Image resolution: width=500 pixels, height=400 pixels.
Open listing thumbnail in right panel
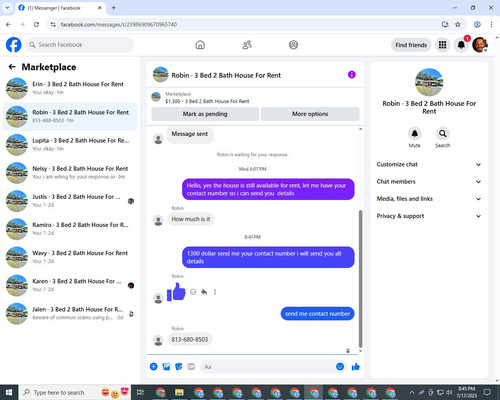point(429,82)
